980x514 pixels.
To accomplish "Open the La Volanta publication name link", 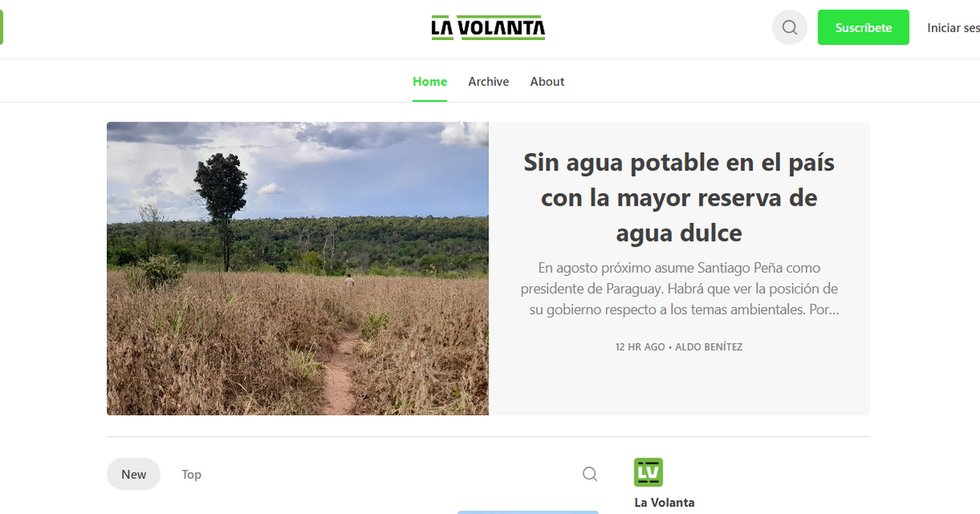I will tap(664, 502).
